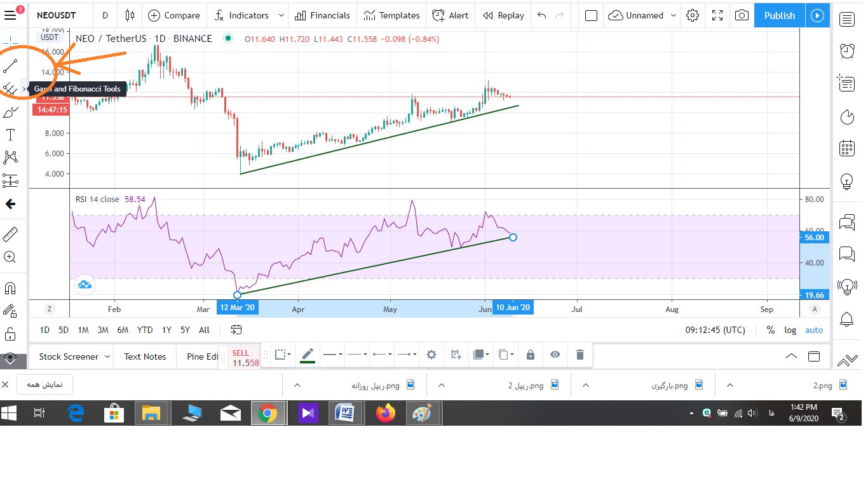The image size is (868, 488).
Task: Open the Hotlists flame icon
Action: click(x=846, y=116)
